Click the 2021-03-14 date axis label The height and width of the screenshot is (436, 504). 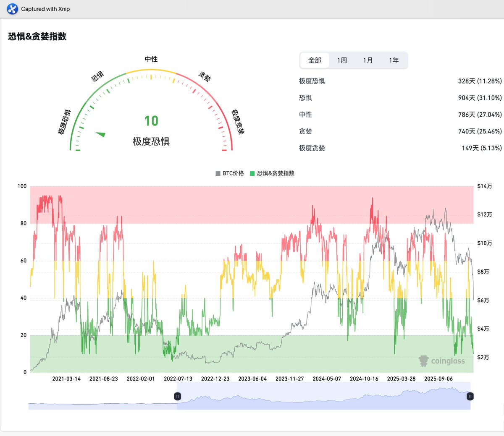click(x=66, y=379)
